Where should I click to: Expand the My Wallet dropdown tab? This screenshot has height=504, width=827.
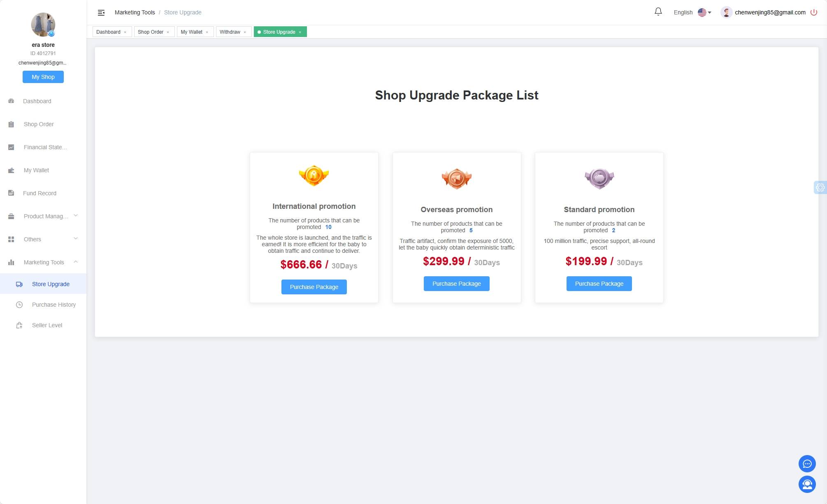pyautogui.click(x=191, y=32)
